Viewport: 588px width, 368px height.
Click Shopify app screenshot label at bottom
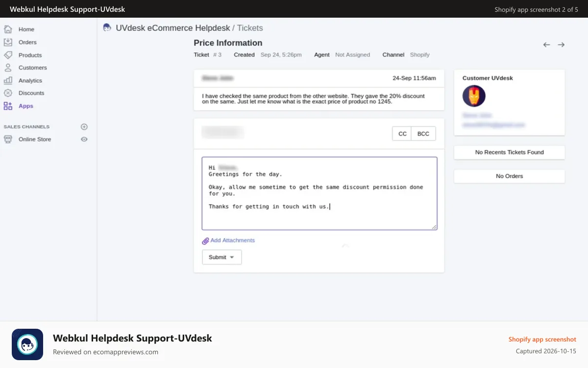pos(542,339)
